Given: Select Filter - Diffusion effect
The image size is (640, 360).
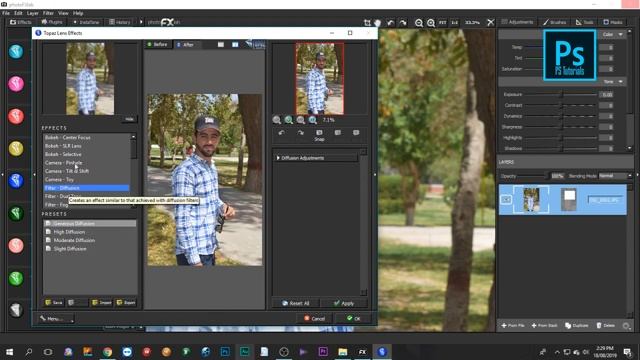Looking at the screenshot, I should point(87,188).
